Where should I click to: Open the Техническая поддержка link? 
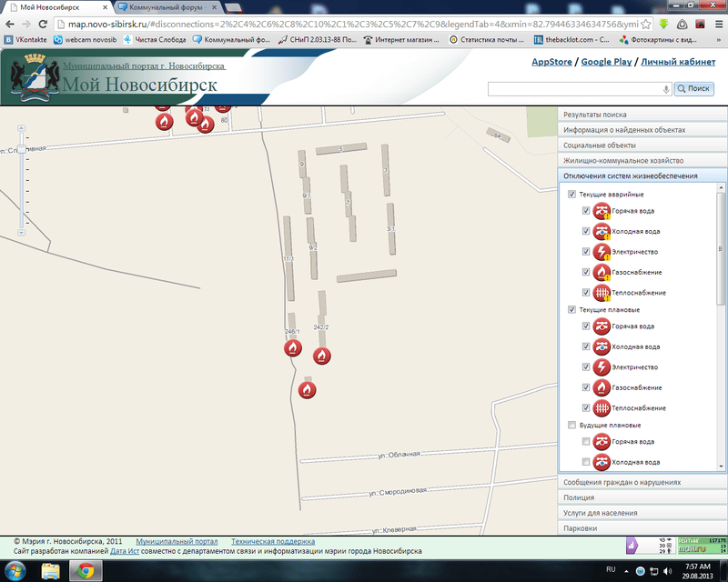[273, 541]
